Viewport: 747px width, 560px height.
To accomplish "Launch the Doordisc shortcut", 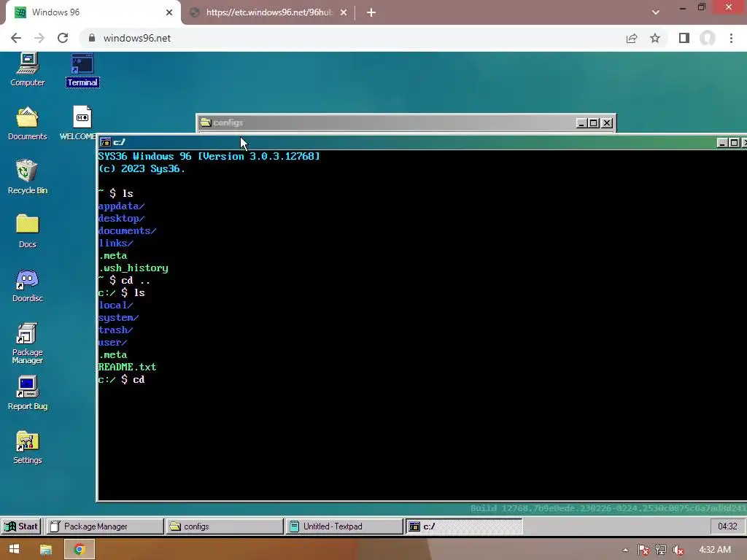I will (27, 286).
